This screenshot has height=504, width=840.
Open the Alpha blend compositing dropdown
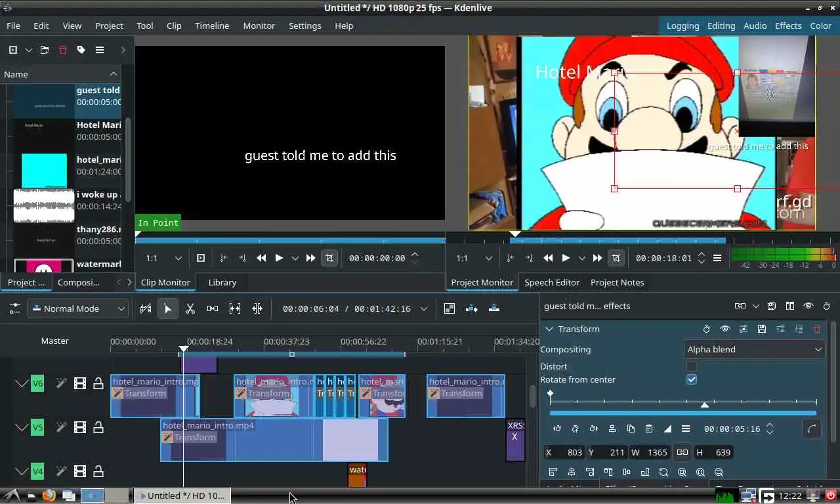[754, 349]
